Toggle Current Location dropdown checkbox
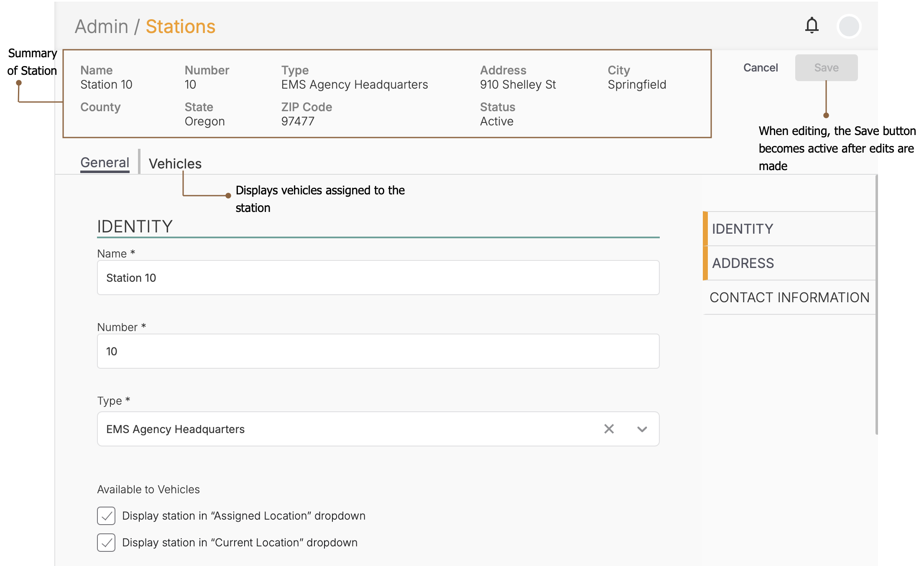The width and height of the screenshot is (924, 566). coord(106,543)
